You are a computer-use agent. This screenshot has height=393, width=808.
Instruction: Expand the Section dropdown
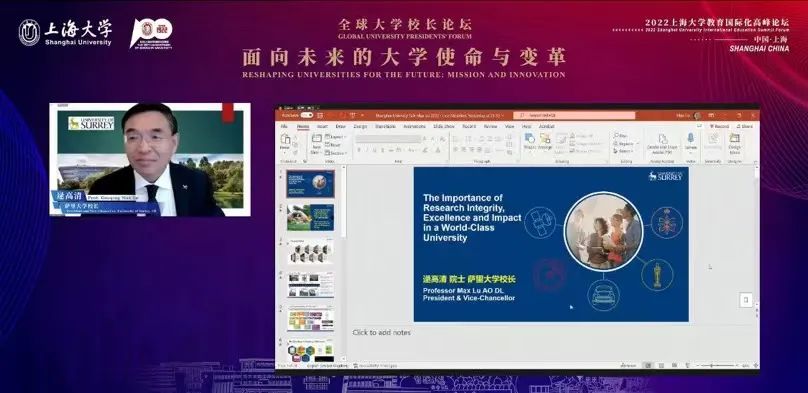click(336, 153)
